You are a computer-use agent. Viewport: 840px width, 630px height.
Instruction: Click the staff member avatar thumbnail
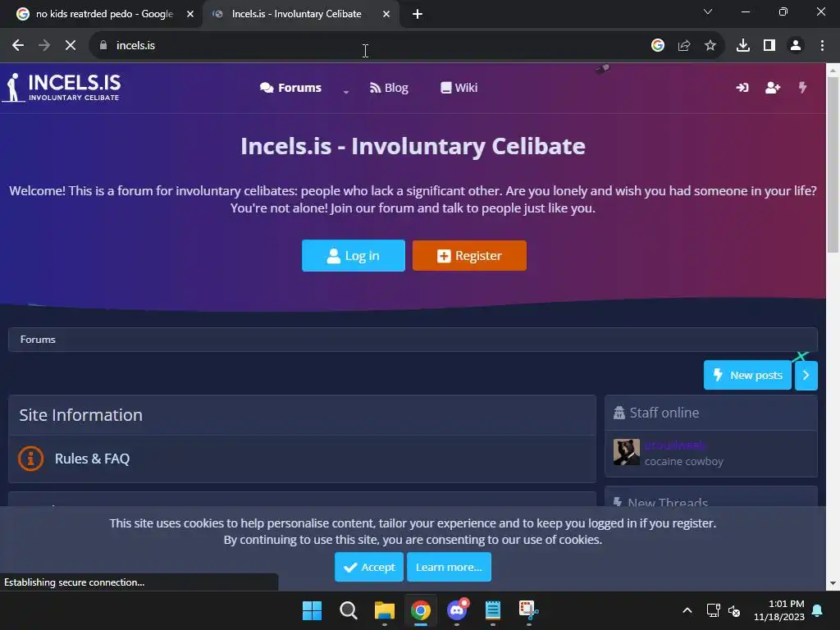tap(626, 452)
